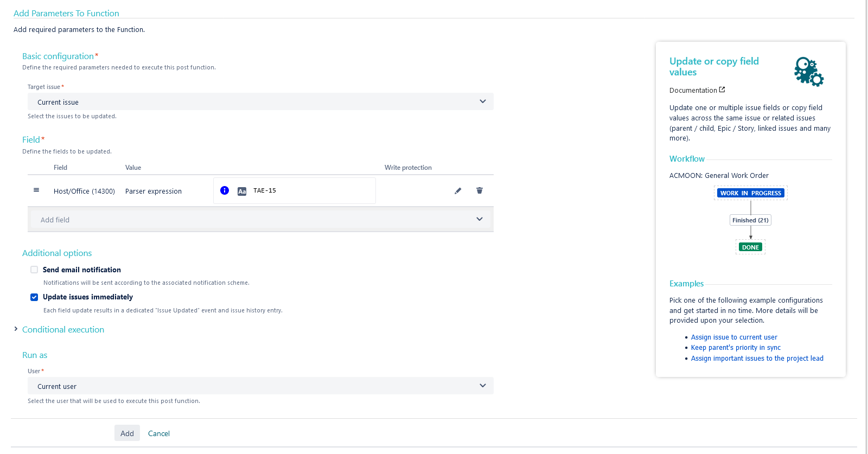Click the Run as heading
The height and width of the screenshot is (454, 868).
(x=35, y=355)
